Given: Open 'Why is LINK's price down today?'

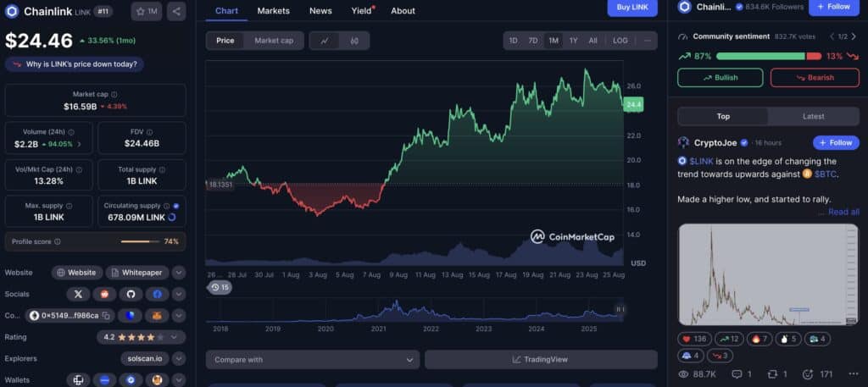Looking at the screenshot, I should click(75, 64).
